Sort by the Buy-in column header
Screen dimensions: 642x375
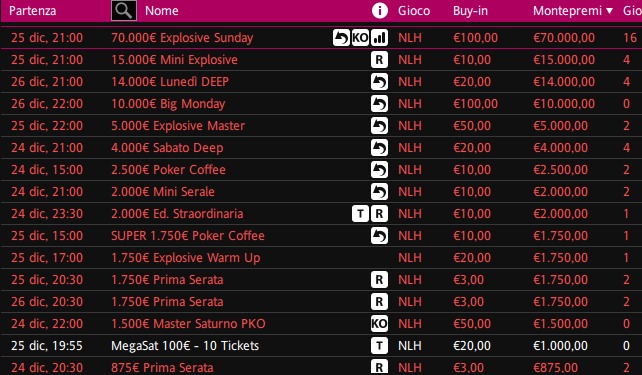[470, 11]
